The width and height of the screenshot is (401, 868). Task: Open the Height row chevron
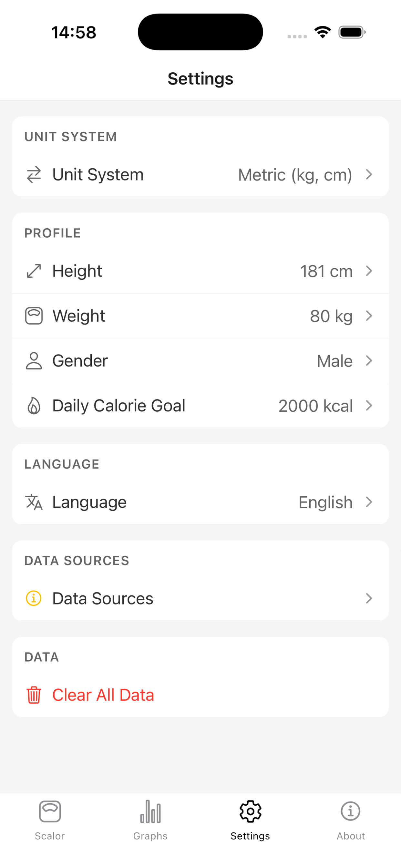(369, 271)
